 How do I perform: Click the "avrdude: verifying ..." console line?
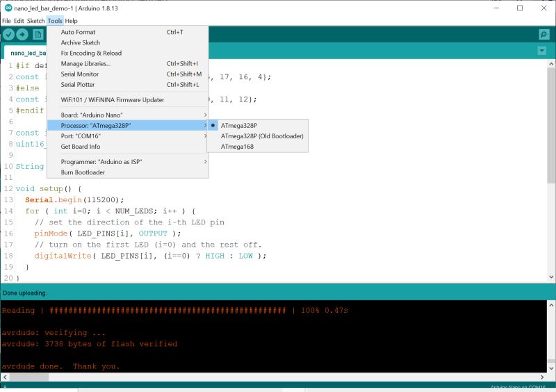54,333
